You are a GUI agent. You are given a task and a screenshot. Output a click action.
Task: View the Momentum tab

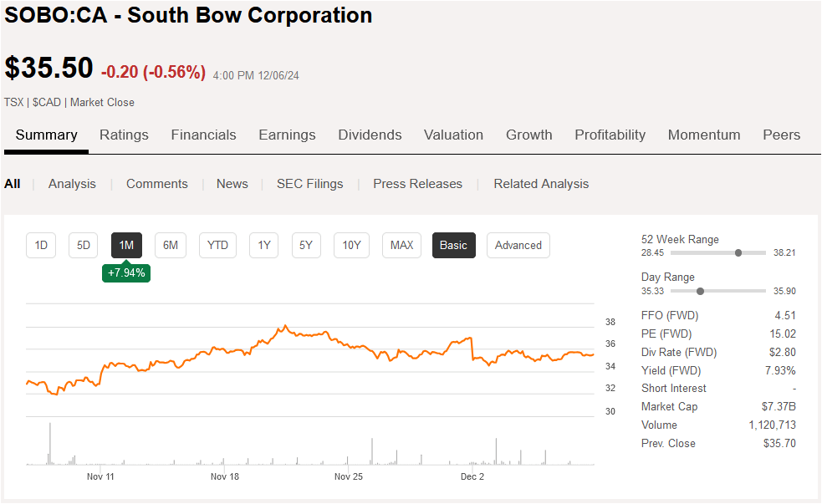703,135
